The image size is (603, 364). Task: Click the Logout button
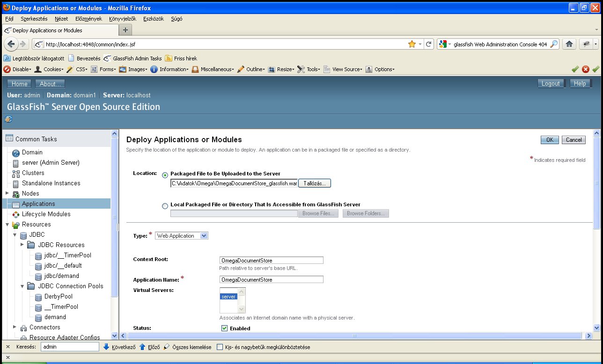551,84
